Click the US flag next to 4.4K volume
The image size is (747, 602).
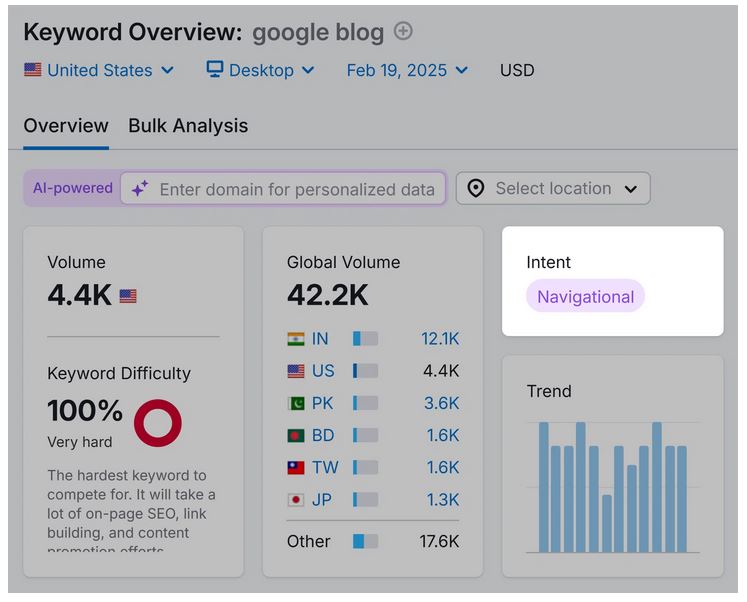128,296
